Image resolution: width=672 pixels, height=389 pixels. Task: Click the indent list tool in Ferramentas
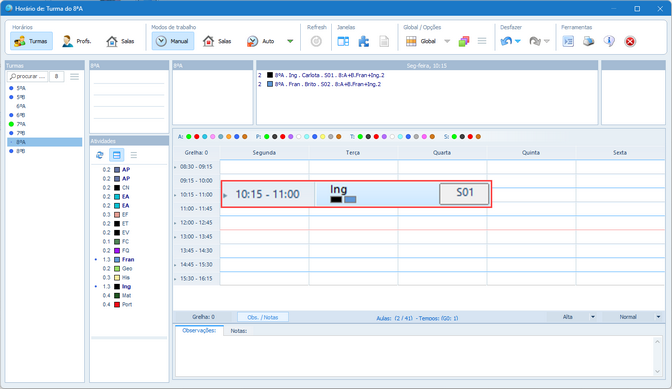point(568,41)
